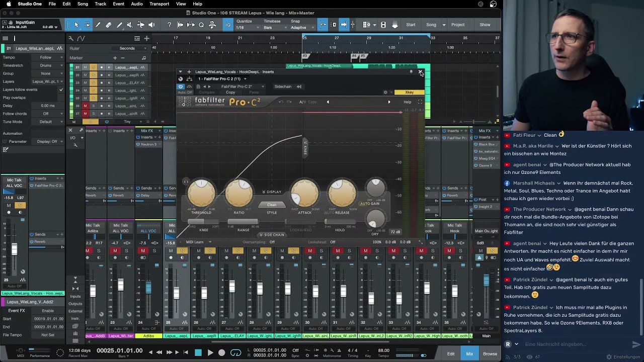Solo track 21 in track list
The width and height of the screenshot is (644, 362).
click(x=93, y=67)
